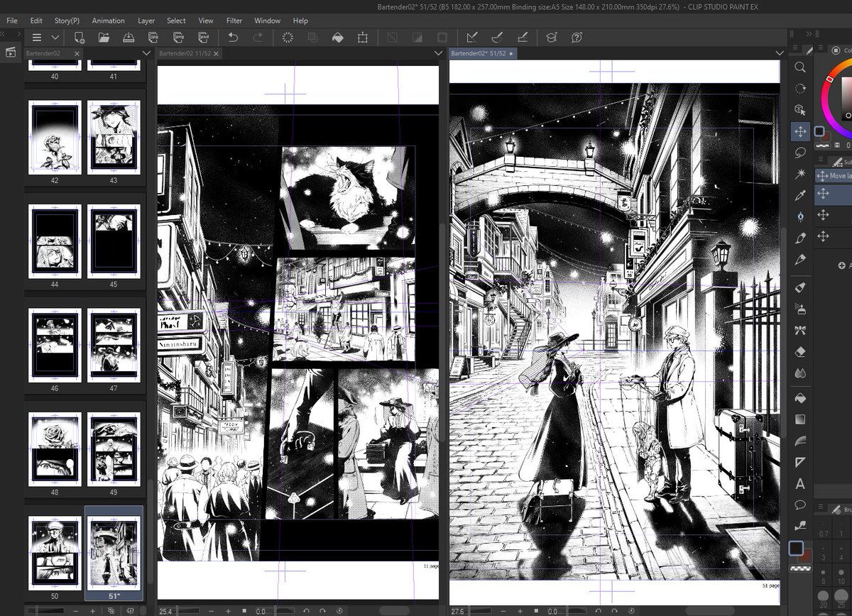Open the Filter menu
Screen dimensions: 852x616
click(234, 21)
